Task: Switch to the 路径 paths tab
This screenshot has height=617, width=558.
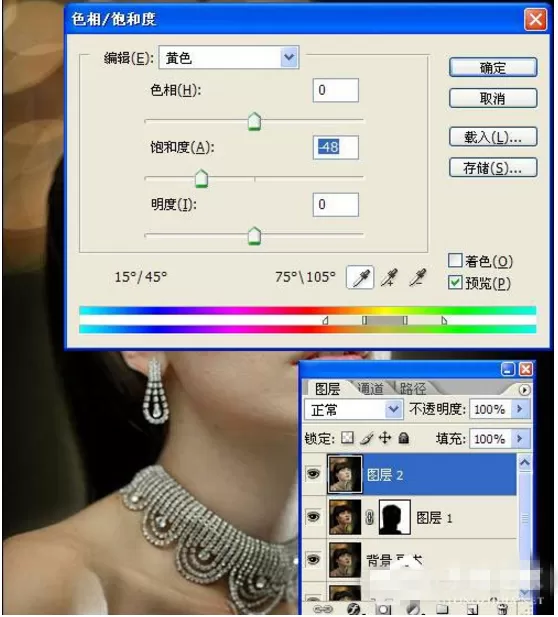Action: click(x=413, y=389)
